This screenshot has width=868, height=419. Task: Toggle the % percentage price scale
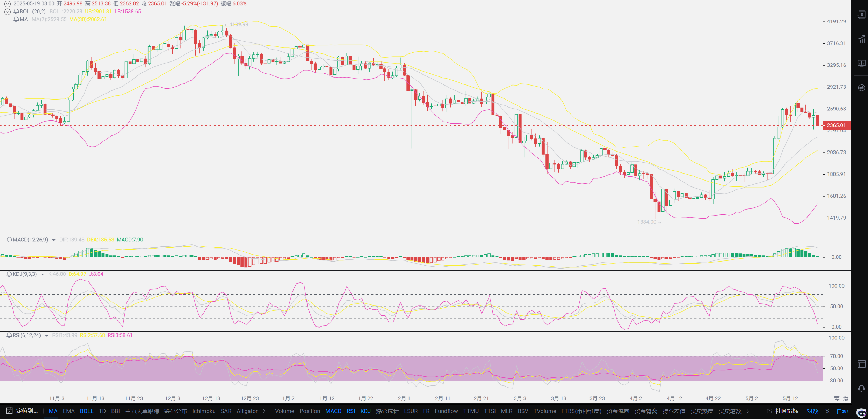[827, 411]
